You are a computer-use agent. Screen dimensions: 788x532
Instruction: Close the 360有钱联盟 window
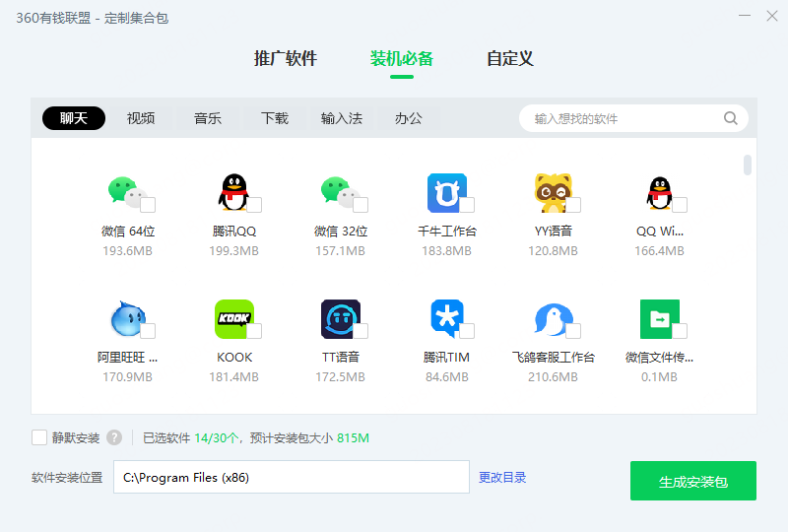pyautogui.click(x=772, y=16)
